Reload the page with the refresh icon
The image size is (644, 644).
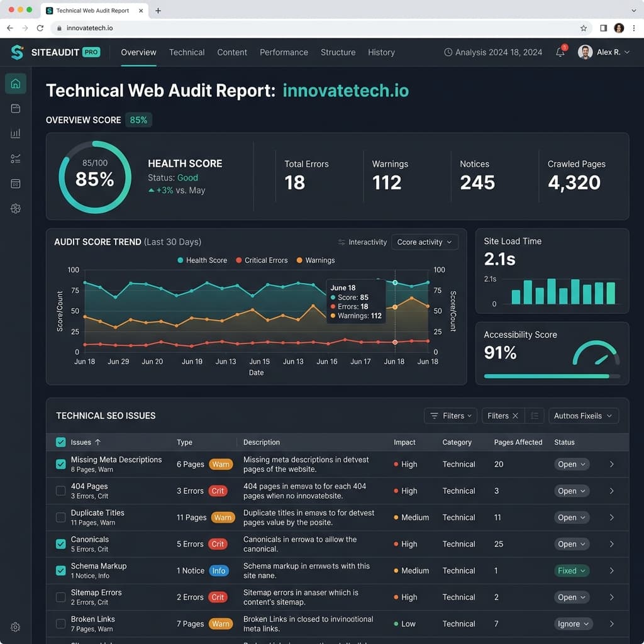(40, 28)
